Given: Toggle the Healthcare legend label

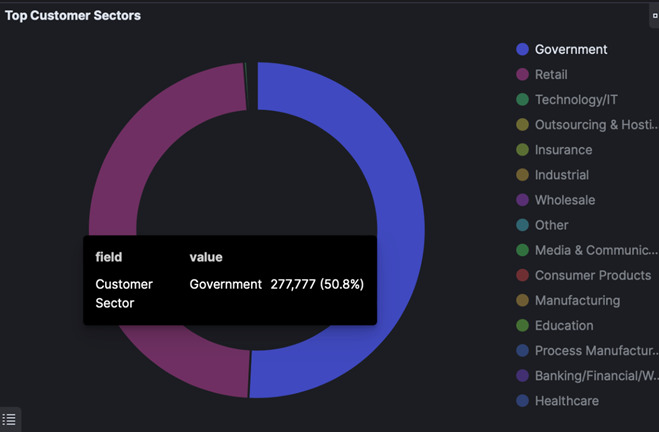Looking at the screenshot, I should [x=566, y=401].
